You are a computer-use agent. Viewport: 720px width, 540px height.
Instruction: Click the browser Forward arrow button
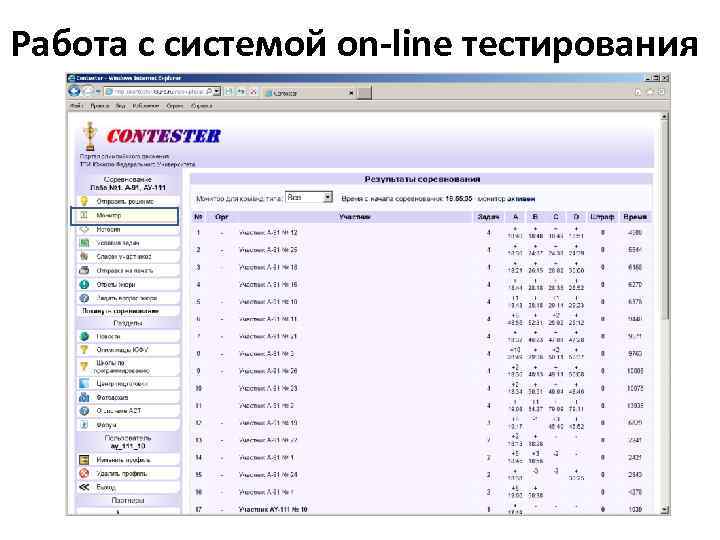(x=88, y=91)
